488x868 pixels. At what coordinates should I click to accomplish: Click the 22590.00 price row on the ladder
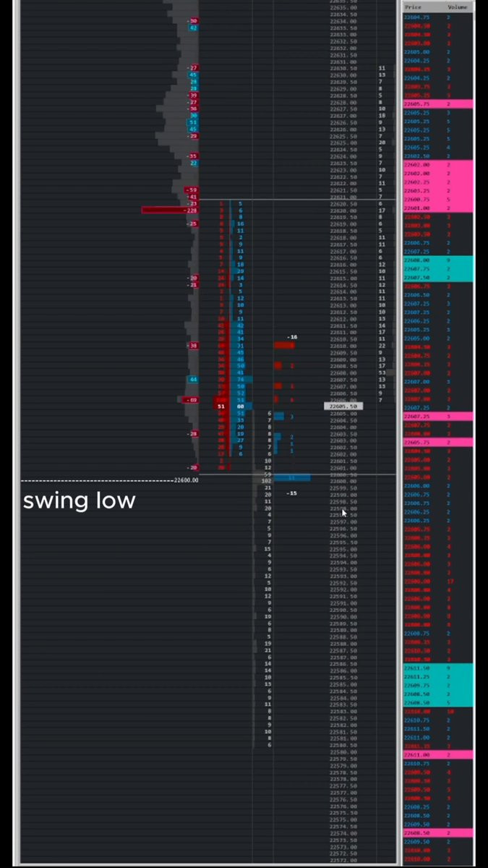pyautogui.click(x=343, y=616)
